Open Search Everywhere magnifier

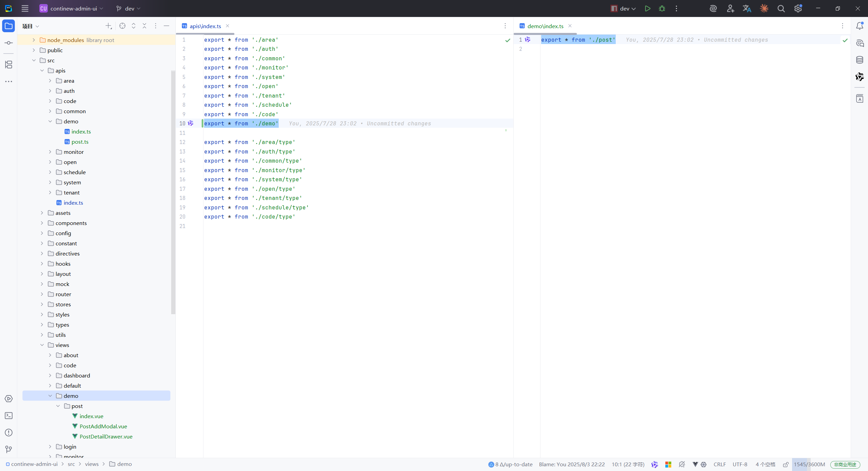781,8
